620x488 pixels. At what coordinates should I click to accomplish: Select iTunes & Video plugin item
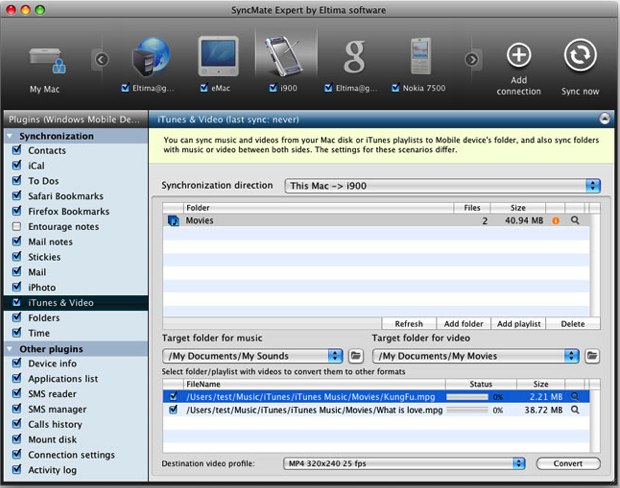click(x=76, y=303)
